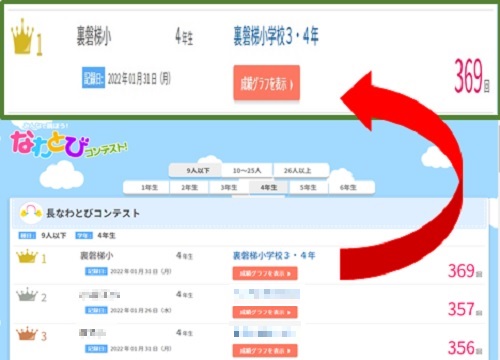This screenshot has height=360, width=500.
Task: Click the silver crown beside rank 2
Action: 27,294
